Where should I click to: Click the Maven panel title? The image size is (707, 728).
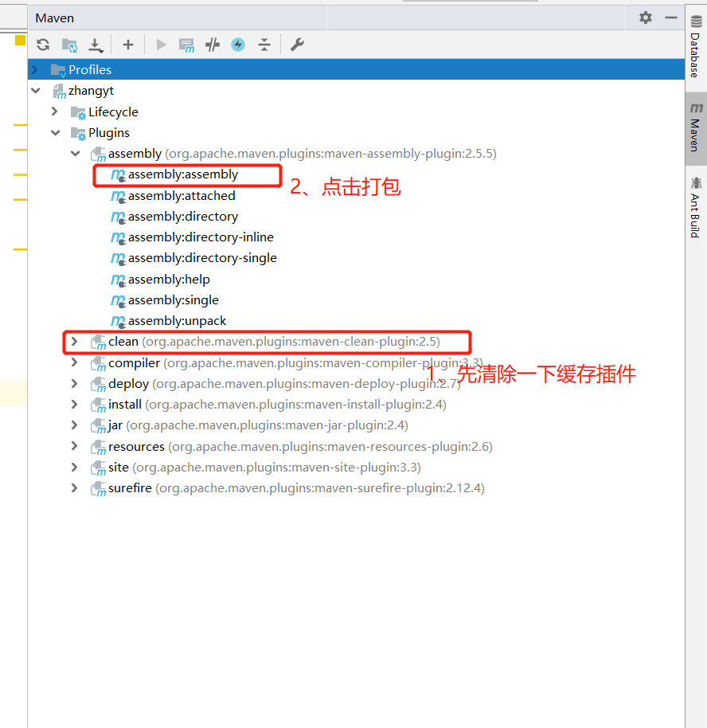tap(55, 18)
